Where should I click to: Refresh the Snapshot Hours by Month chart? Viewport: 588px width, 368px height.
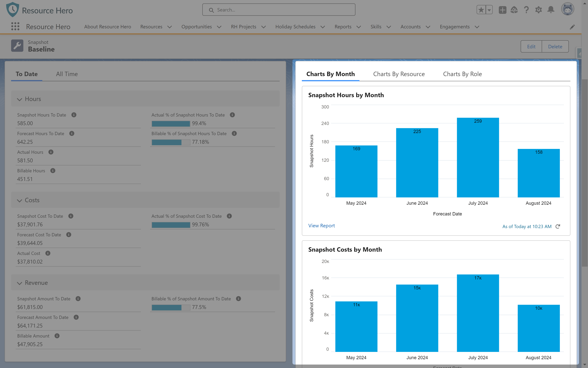coord(558,226)
